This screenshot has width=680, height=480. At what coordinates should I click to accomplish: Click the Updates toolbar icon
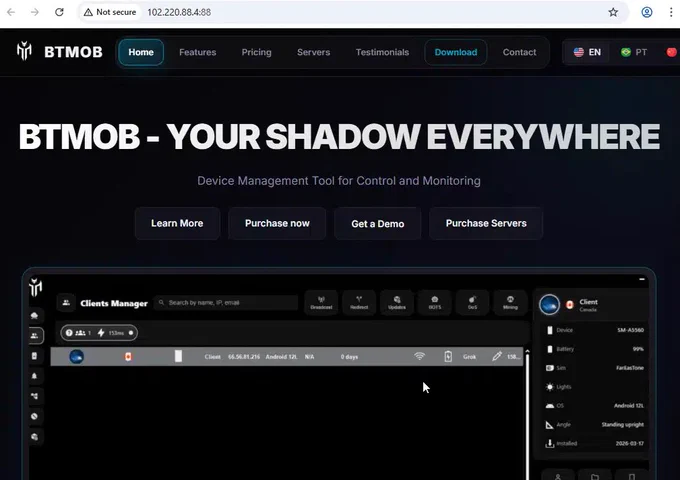tap(396, 303)
